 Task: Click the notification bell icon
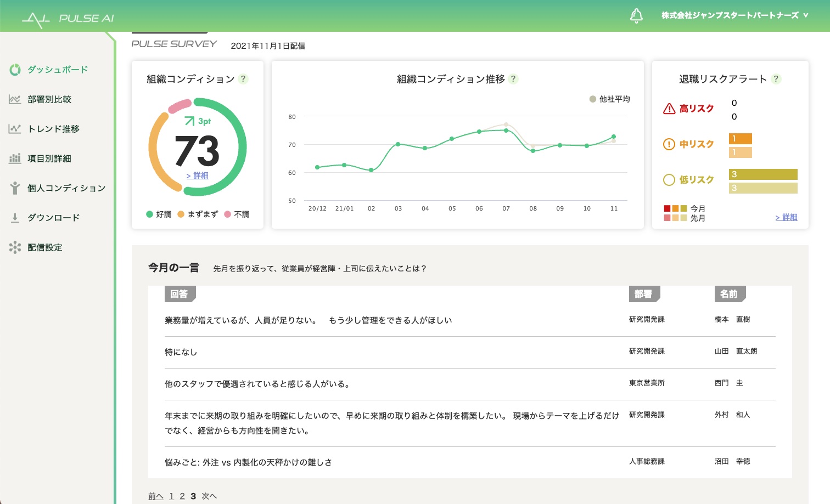pos(636,16)
